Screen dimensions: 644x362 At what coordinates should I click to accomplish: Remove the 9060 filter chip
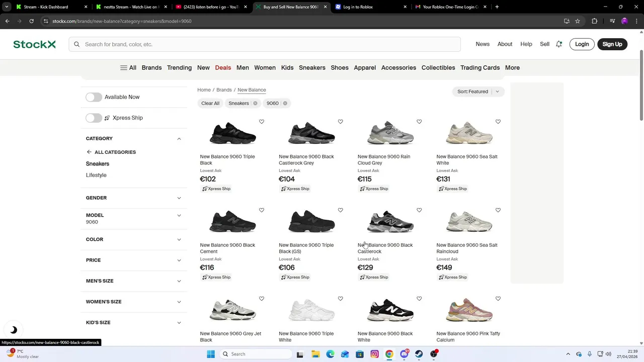pos(285,103)
